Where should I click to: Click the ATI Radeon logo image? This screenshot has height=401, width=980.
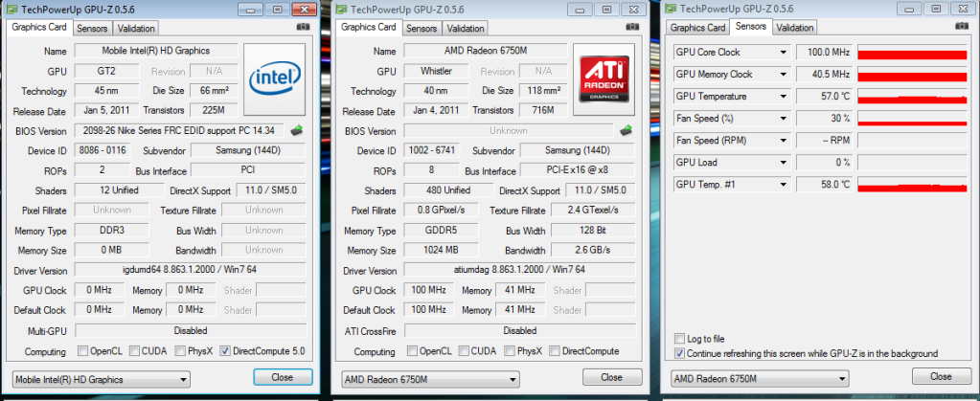click(604, 79)
